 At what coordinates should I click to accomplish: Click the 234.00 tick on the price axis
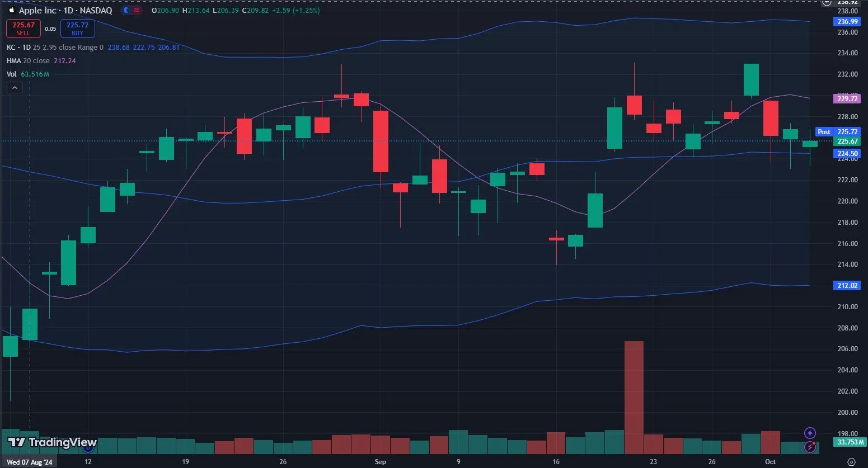(847, 53)
